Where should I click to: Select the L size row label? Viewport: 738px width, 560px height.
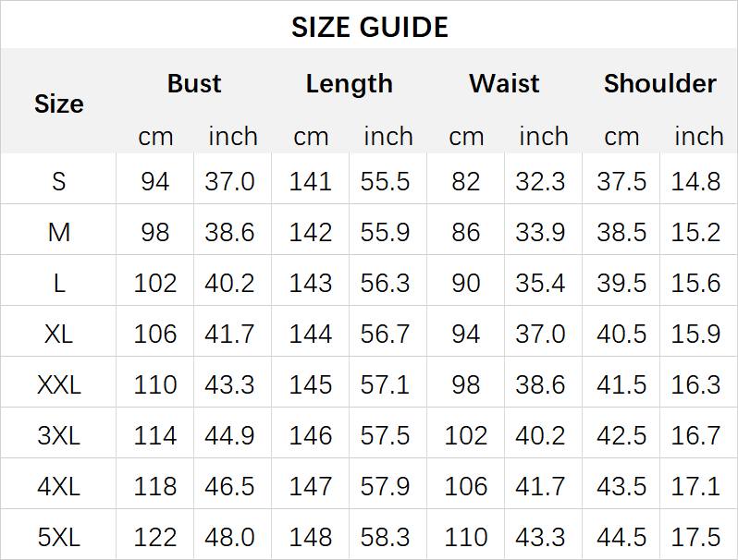(58, 283)
